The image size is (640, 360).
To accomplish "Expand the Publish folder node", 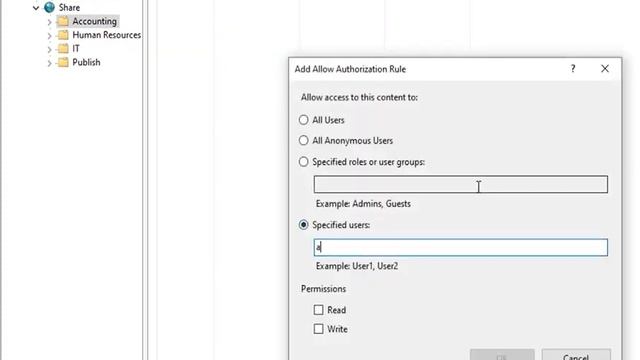I will coord(49,63).
